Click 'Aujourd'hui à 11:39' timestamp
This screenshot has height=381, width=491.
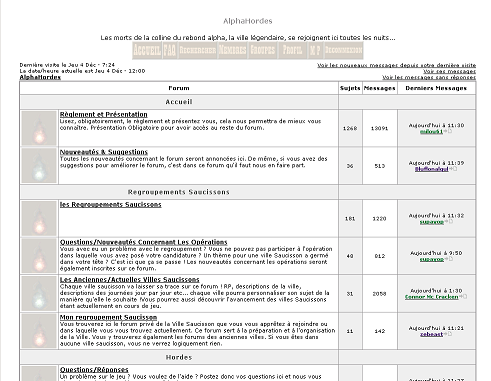pyautogui.click(x=436, y=163)
